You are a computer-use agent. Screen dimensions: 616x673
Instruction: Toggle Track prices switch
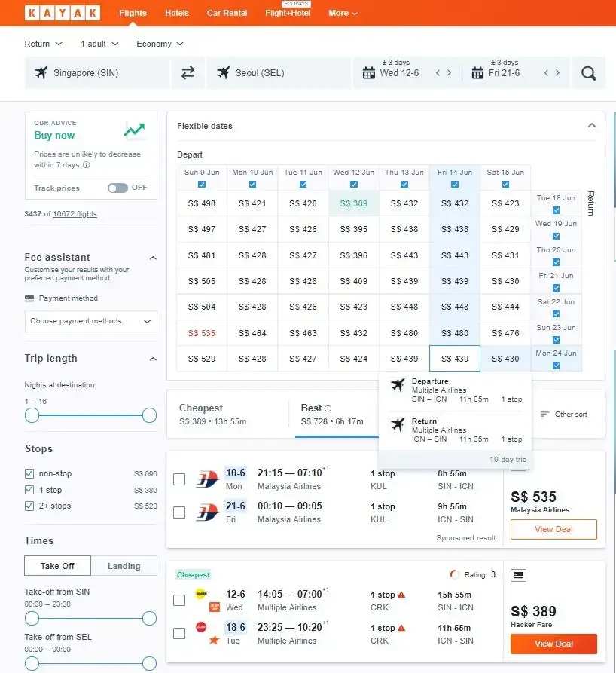pyautogui.click(x=117, y=188)
